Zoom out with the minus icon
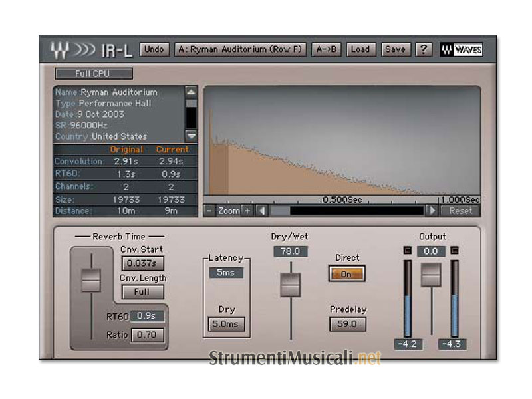Image resolution: width=532 pixels, height=399 pixels. pos(209,211)
